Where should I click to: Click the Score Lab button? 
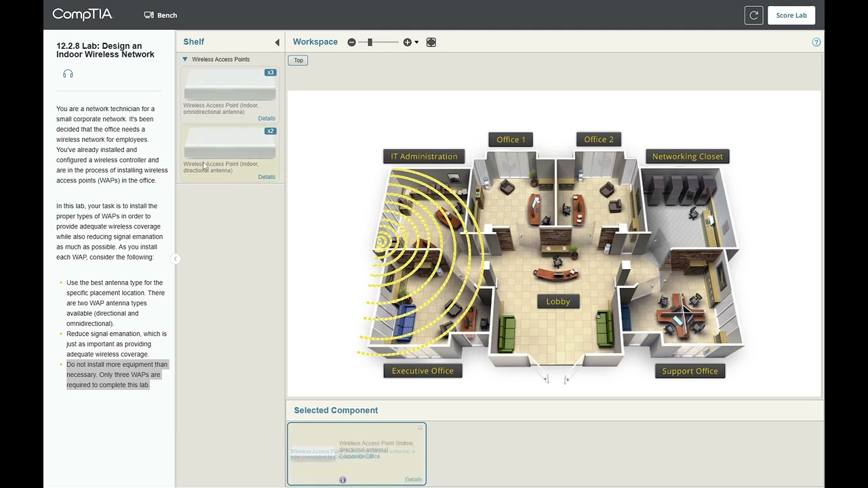click(791, 15)
